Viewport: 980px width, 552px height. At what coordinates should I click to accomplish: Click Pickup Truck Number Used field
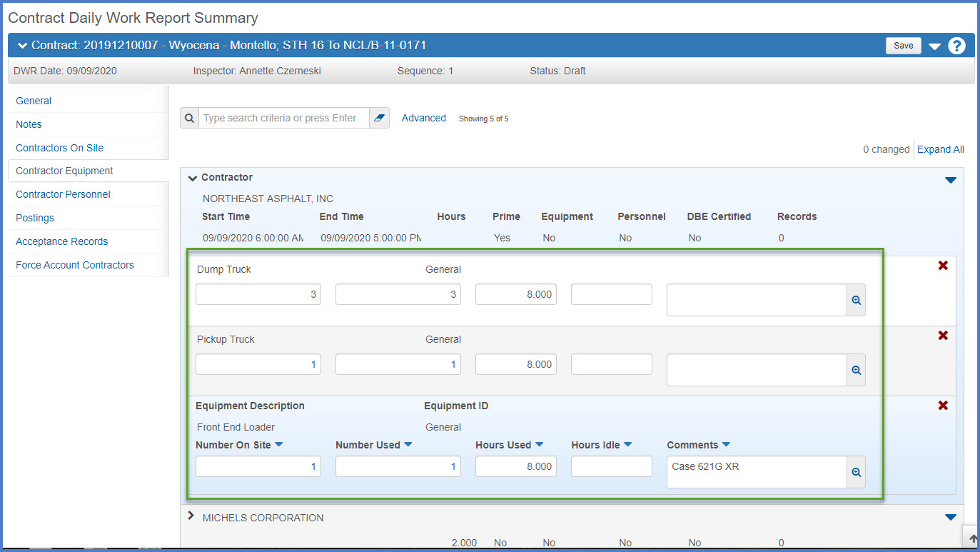(398, 364)
